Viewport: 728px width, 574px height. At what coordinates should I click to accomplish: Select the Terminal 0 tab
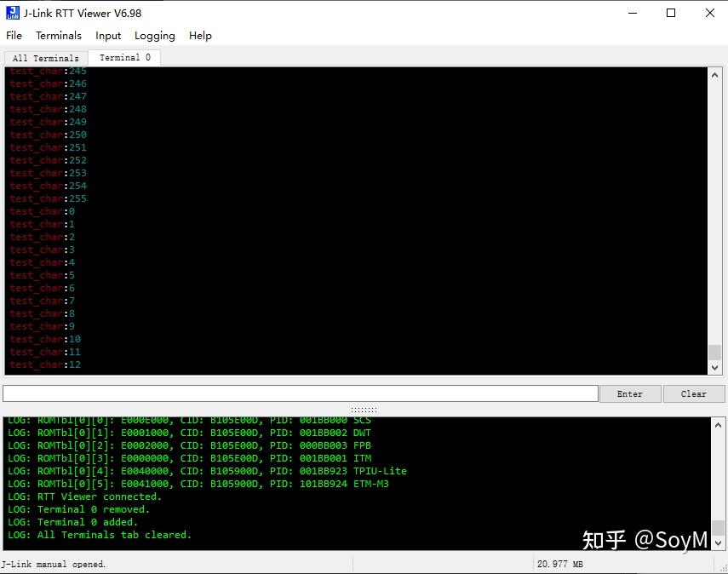pos(123,57)
